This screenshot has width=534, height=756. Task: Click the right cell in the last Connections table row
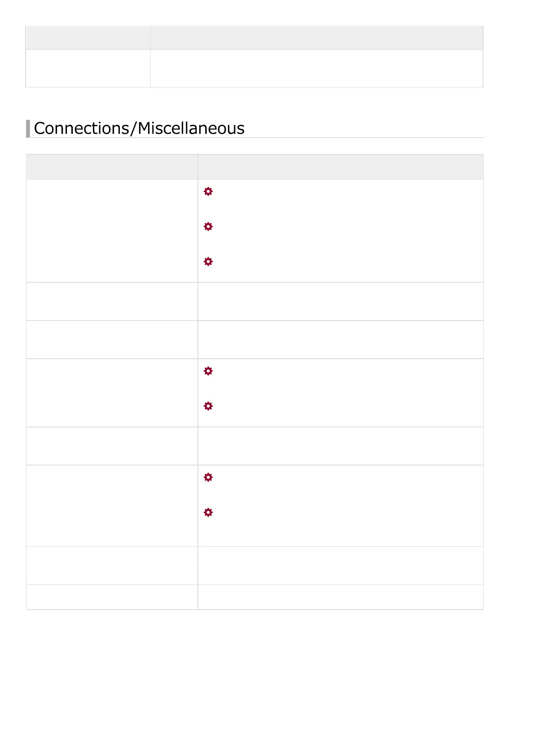[x=340, y=597]
